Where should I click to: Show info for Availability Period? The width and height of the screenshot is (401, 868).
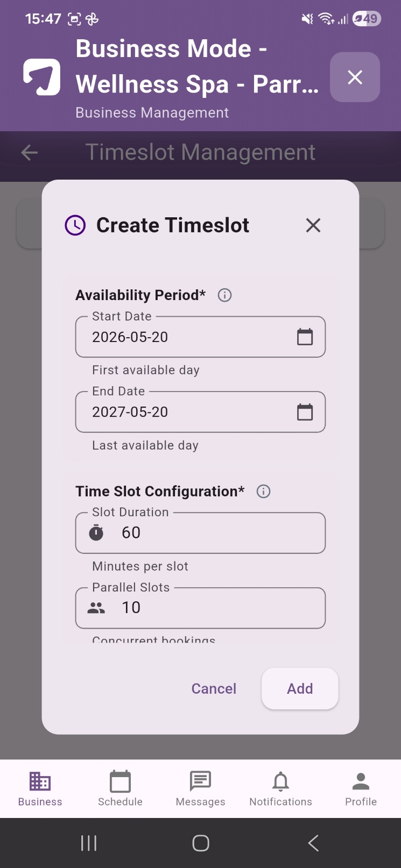224,295
